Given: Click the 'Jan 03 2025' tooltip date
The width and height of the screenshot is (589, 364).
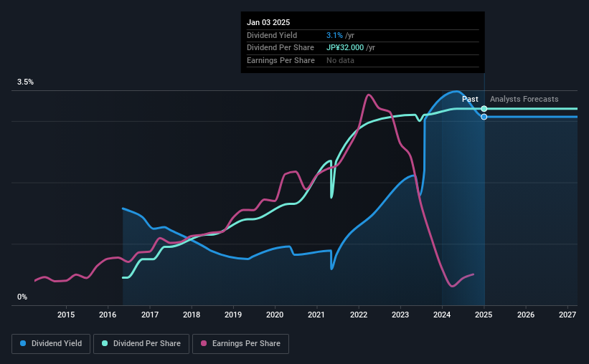Looking at the screenshot, I should click(268, 22).
